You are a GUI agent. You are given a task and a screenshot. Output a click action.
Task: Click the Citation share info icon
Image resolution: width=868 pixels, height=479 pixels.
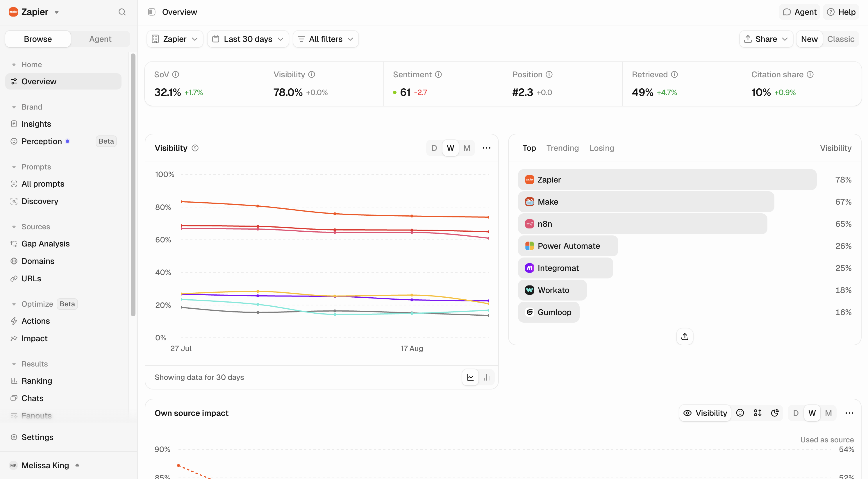click(x=810, y=74)
